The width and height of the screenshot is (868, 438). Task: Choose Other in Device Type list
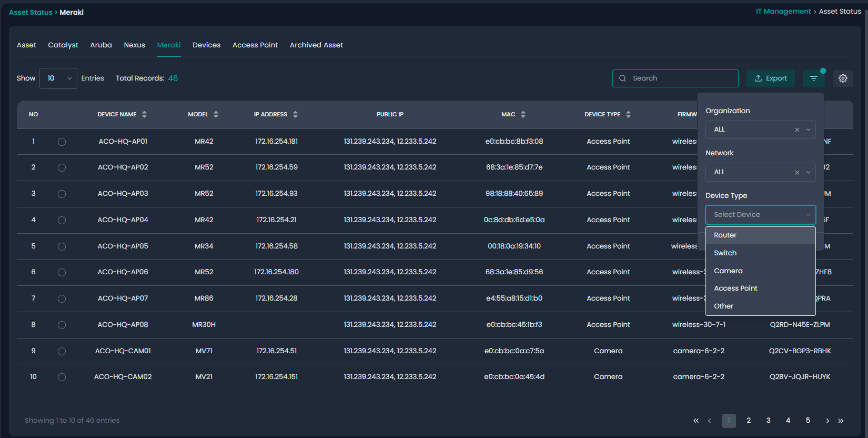pos(761,306)
